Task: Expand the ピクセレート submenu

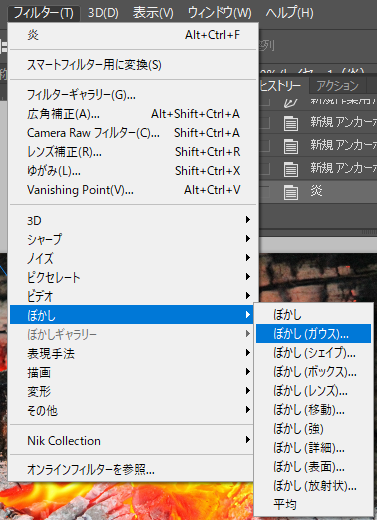Action: point(133,277)
